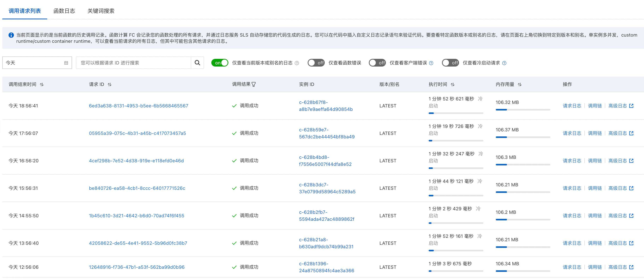
Task: Click calendar icon in the 今天 date field
Action: (x=66, y=63)
